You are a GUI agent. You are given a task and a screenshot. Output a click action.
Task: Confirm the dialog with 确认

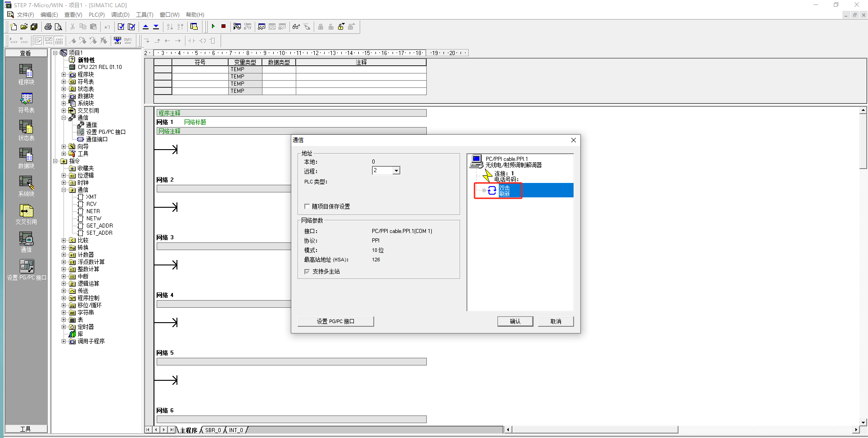click(x=515, y=321)
